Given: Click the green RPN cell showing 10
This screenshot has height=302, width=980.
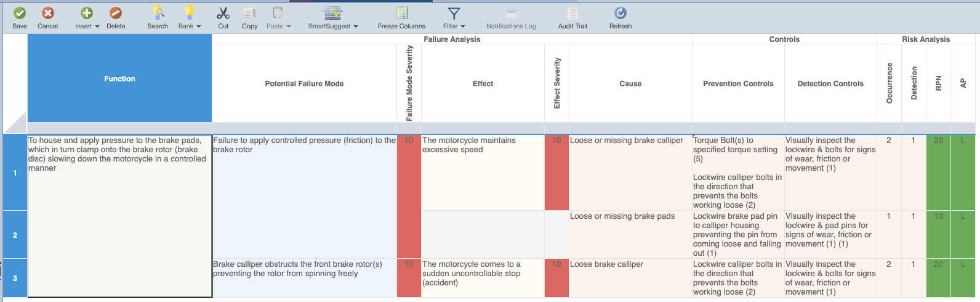Looking at the screenshot, I should tap(938, 234).
